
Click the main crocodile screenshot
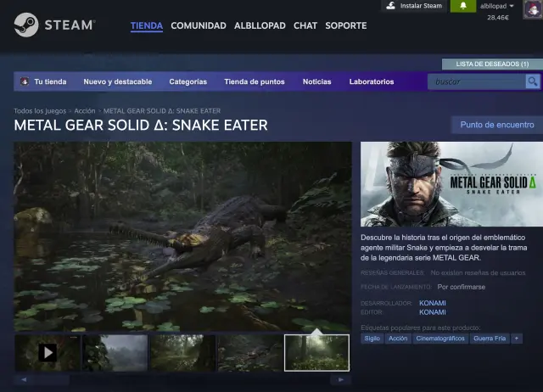click(183, 236)
